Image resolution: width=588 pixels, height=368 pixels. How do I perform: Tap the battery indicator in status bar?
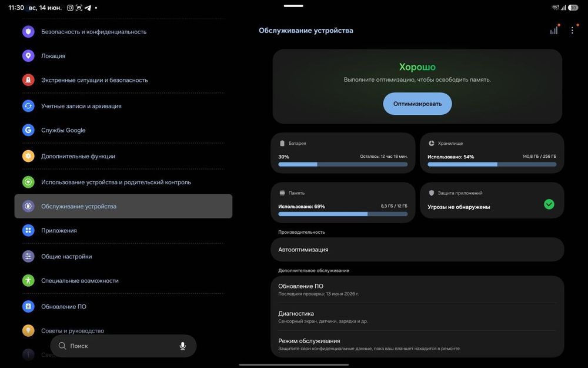(x=573, y=8)
